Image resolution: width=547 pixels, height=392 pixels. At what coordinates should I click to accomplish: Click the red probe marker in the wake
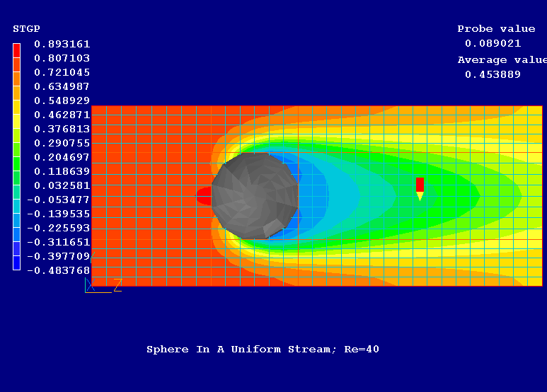[x=420, y=185]
